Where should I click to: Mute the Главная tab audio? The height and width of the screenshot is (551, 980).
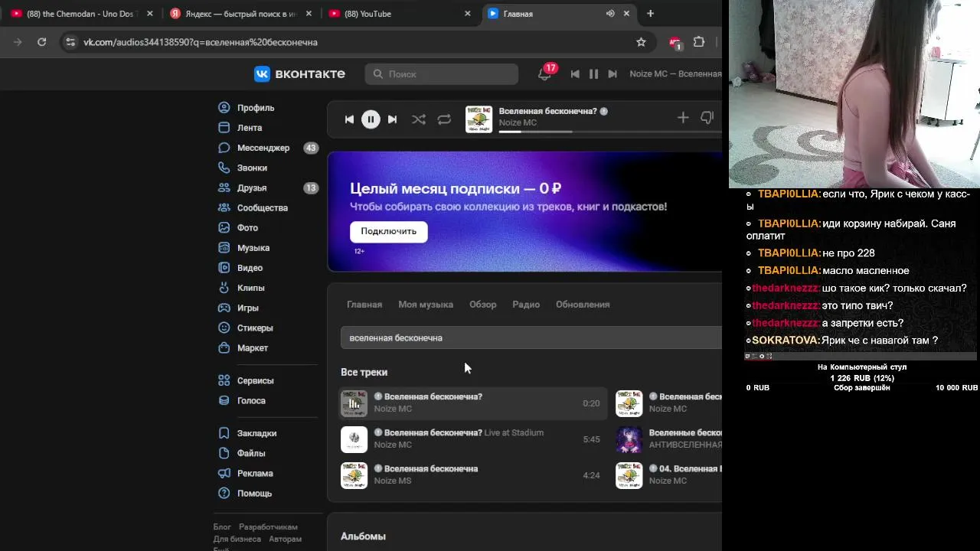point(610,14)
